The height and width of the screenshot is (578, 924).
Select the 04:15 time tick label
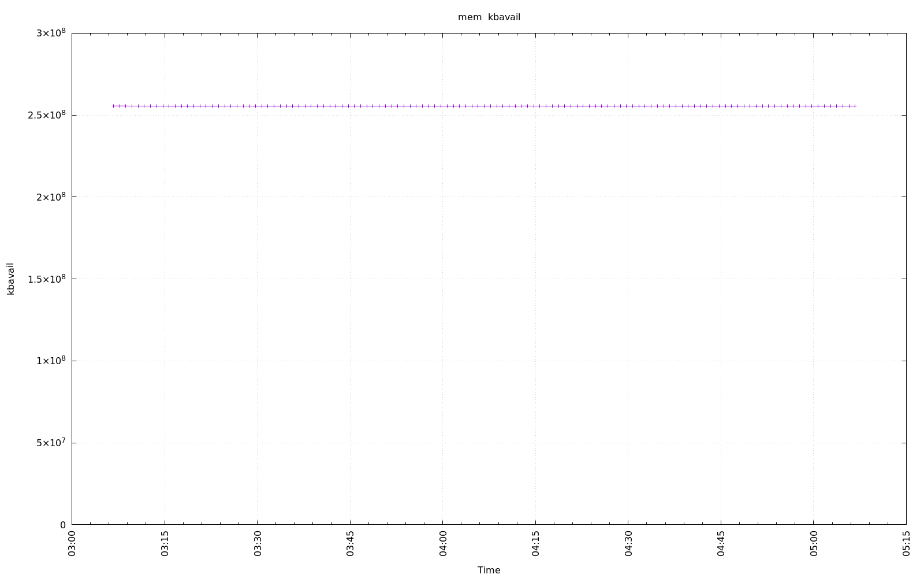[x=535, y=543]
